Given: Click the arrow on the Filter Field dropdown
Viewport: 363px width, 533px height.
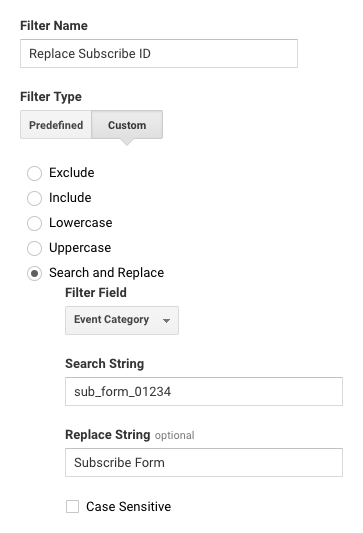Looking at the screenshot, I should pos(166,321).
